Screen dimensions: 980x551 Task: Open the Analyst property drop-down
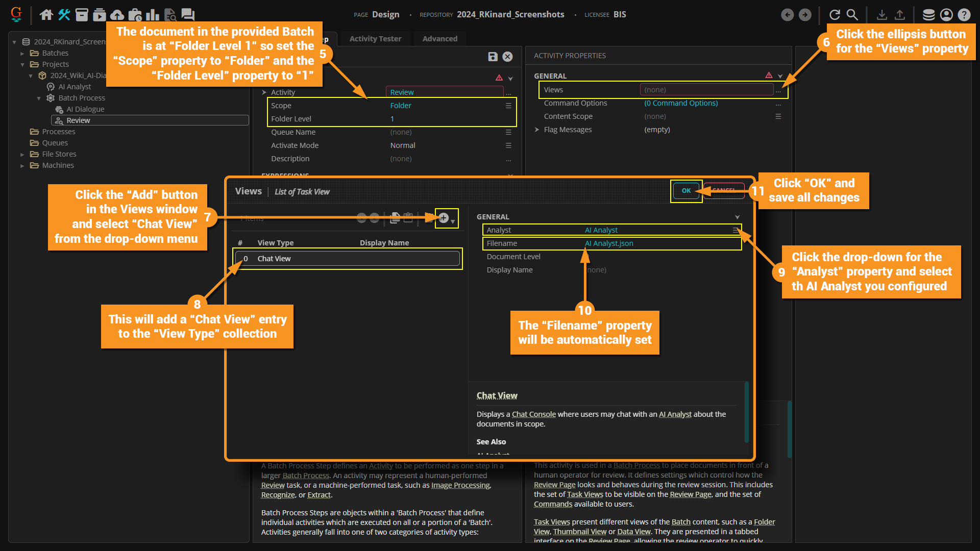[x=735, y=230]
